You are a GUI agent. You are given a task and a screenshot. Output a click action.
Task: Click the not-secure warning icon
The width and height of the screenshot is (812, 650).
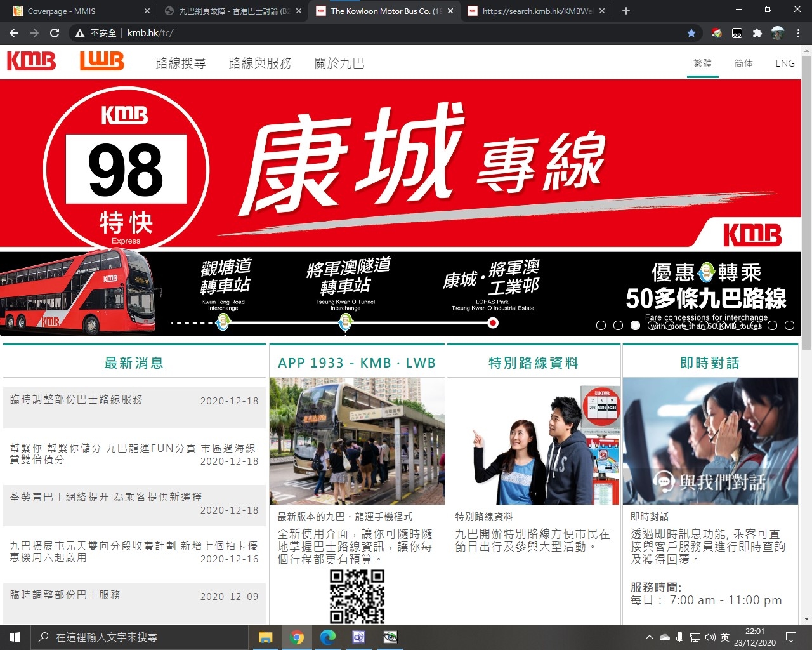(80, 33)
